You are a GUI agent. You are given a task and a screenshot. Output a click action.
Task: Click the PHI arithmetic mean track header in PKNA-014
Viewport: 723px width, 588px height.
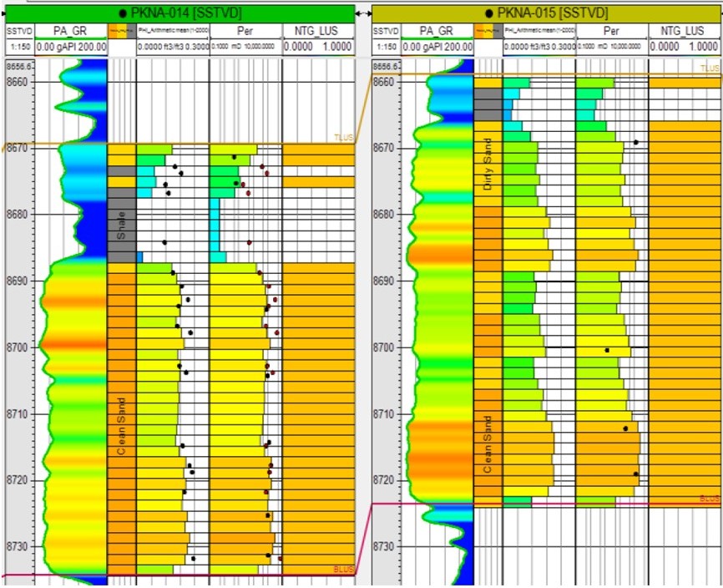click(172, 32)
